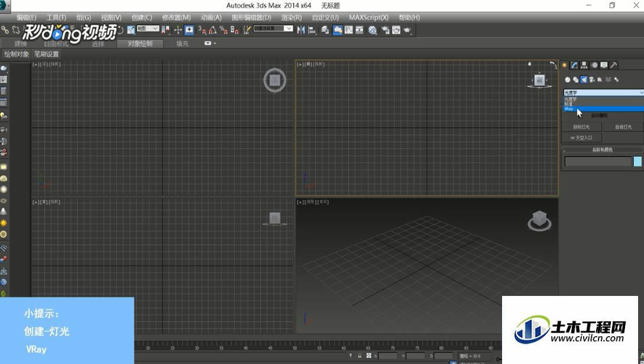Open the Utilities hammer tab
This screenshot has height=364, width=644.
tap(614, 65)
